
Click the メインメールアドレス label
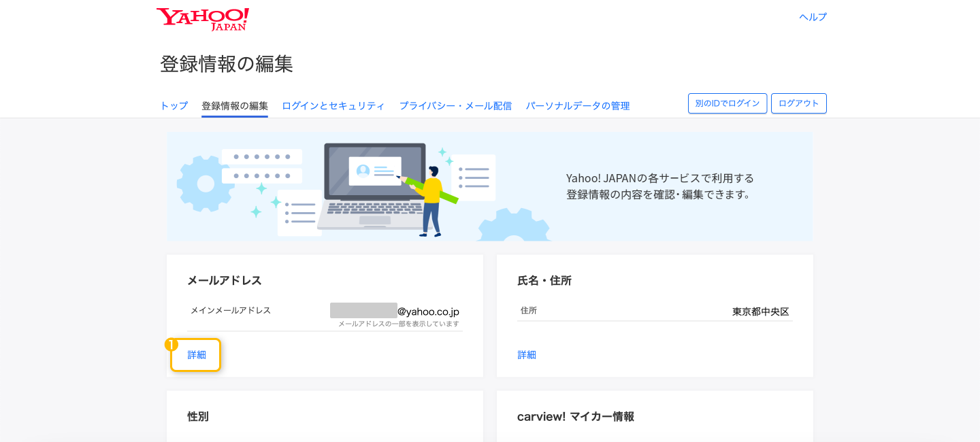(231, 310)
